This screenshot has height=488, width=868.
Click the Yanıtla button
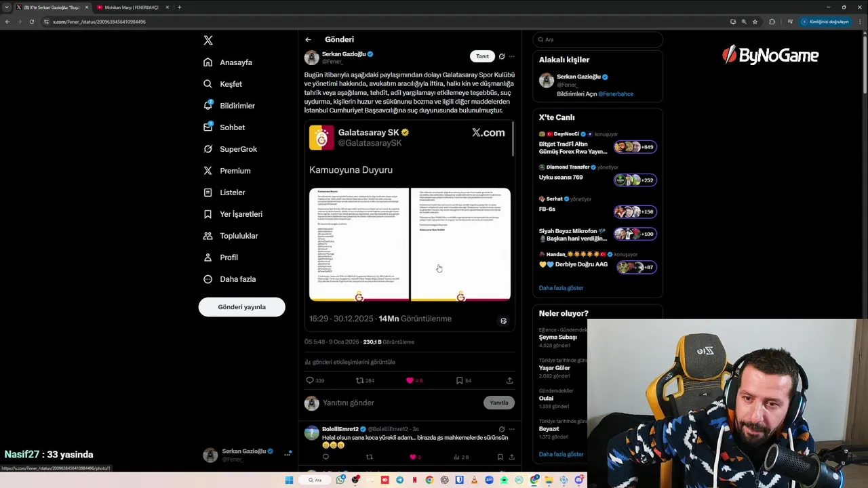498,403
